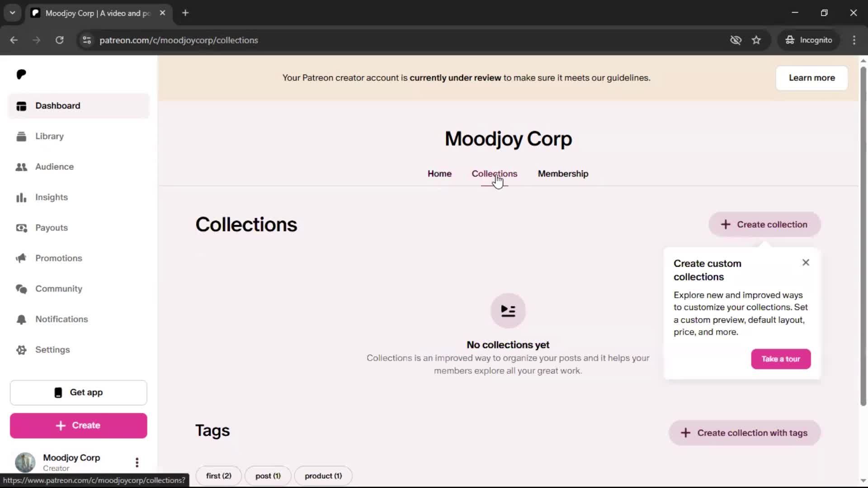The height and width of the screenshot is (488, 868).
Task: Select the first (2) tag
Action: point(219,476)
